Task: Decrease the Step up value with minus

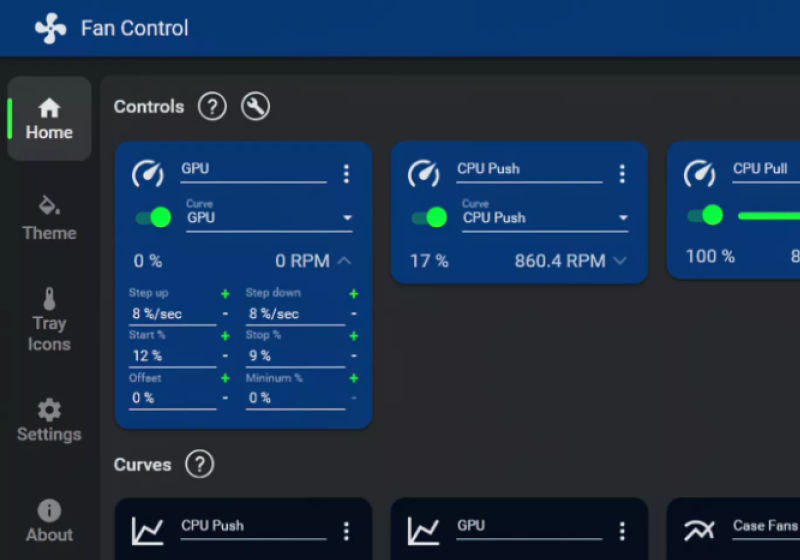Action: 225,314
